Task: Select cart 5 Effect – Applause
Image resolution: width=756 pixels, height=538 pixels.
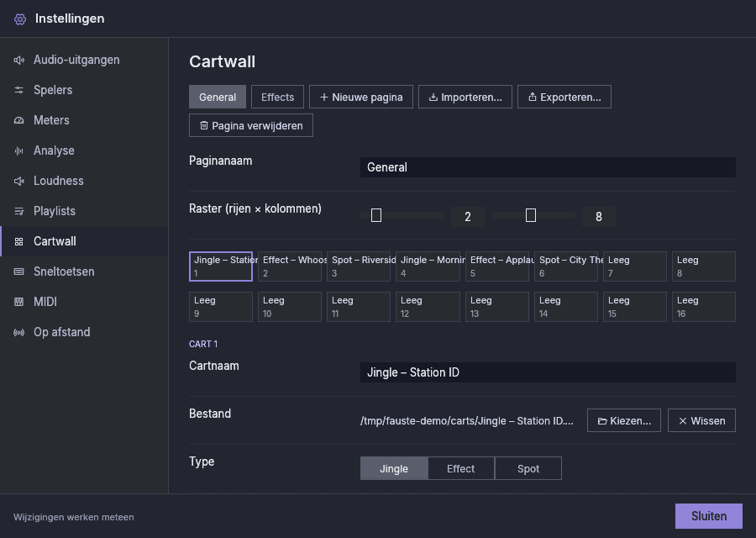Action: coord(497,266)
